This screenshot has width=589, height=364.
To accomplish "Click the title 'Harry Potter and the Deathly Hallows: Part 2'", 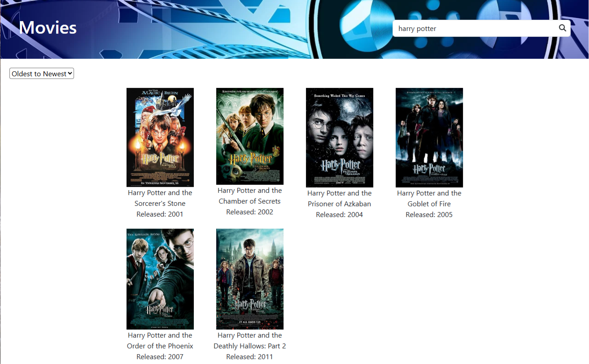I will coord(250,341).
